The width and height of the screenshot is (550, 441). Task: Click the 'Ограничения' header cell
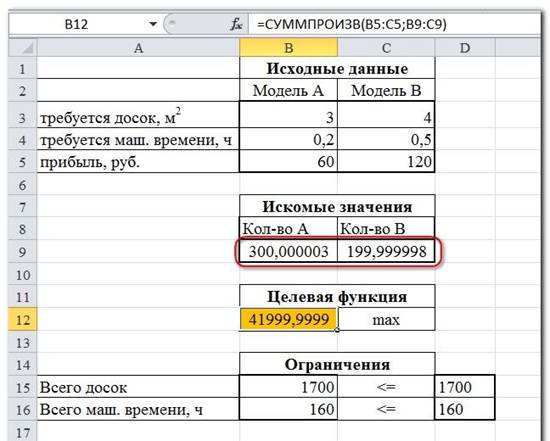pyautogui.click(x=337, y=364)
